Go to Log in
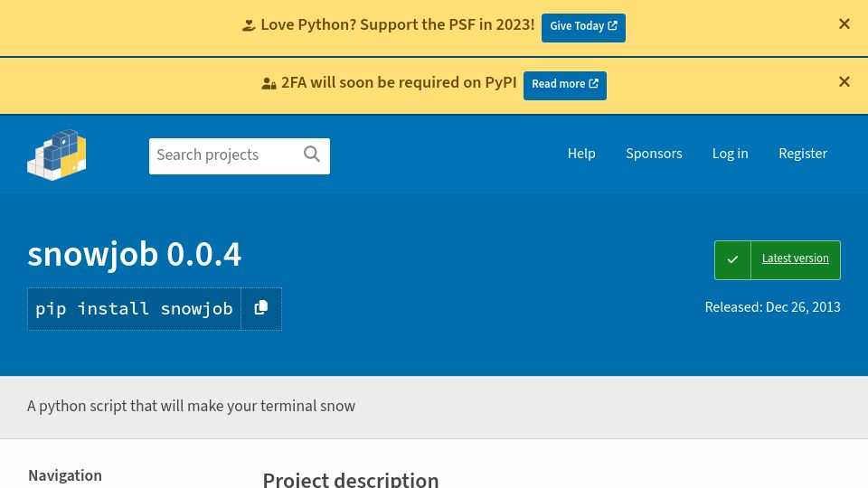The width and height of the screenshot is (868, 488). click(731, 154)
